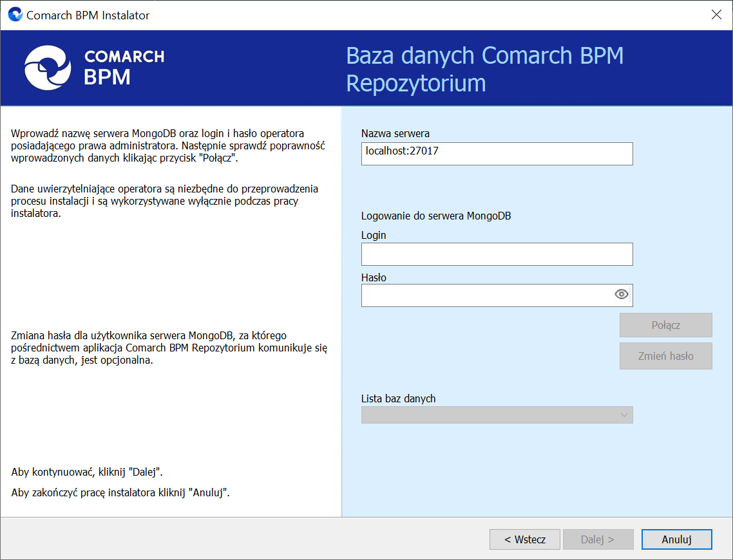Toggle password visibility eye icon
The image size is (733, 560).
coord(622,294)
